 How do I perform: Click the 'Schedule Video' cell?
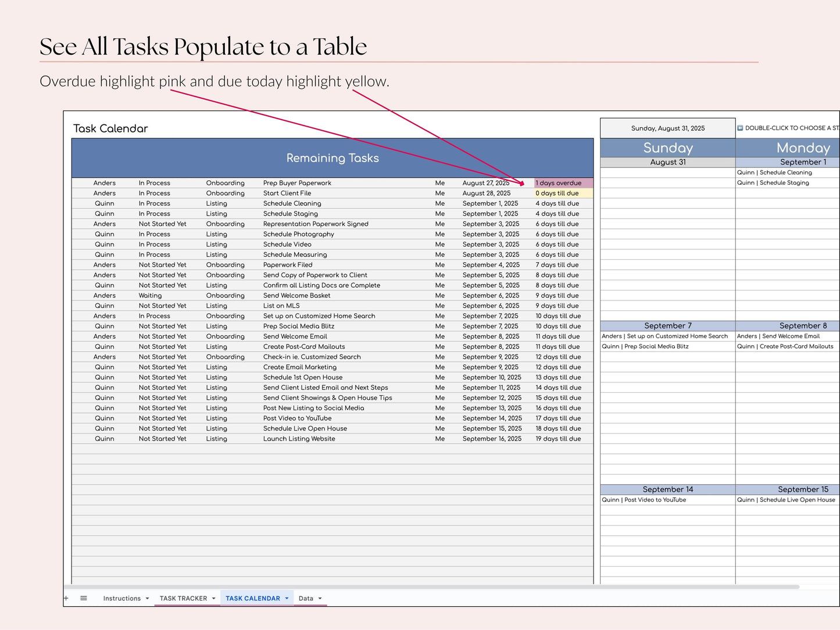(x=287, y=245)
